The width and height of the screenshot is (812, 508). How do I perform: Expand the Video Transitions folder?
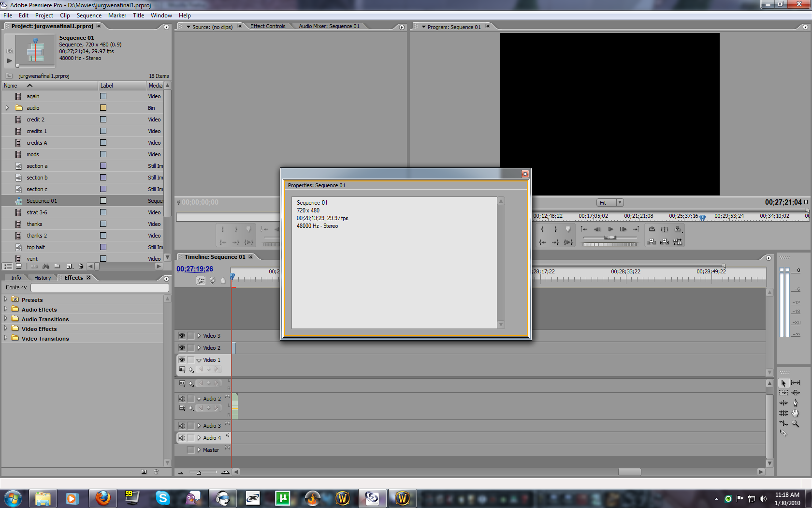tap(6, 338)
